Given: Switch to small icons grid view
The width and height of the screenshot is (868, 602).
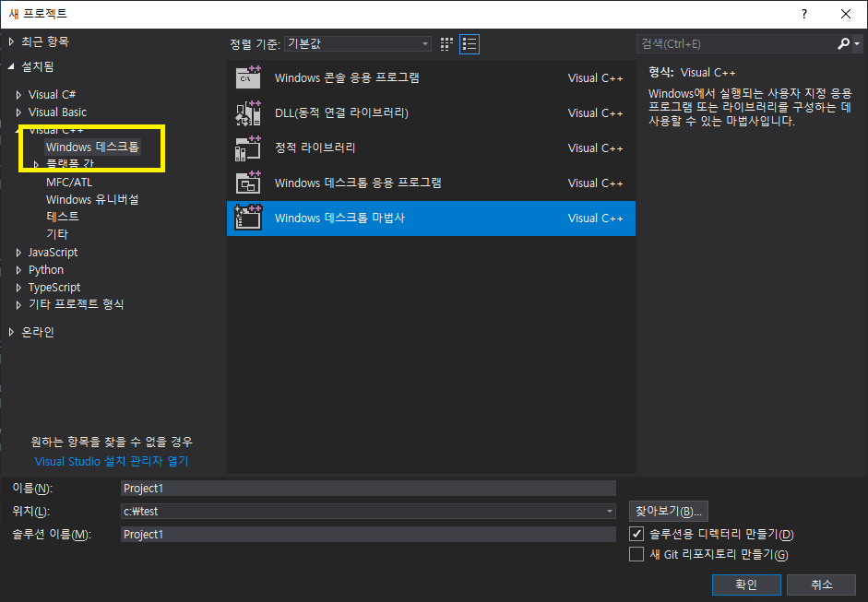Looking at the screenshot, I should pyautogui.click(x=446, y=44).
